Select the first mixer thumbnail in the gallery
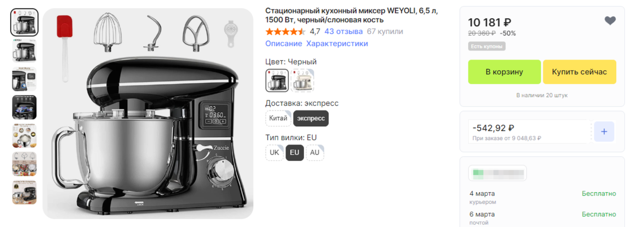 (25, 23)
